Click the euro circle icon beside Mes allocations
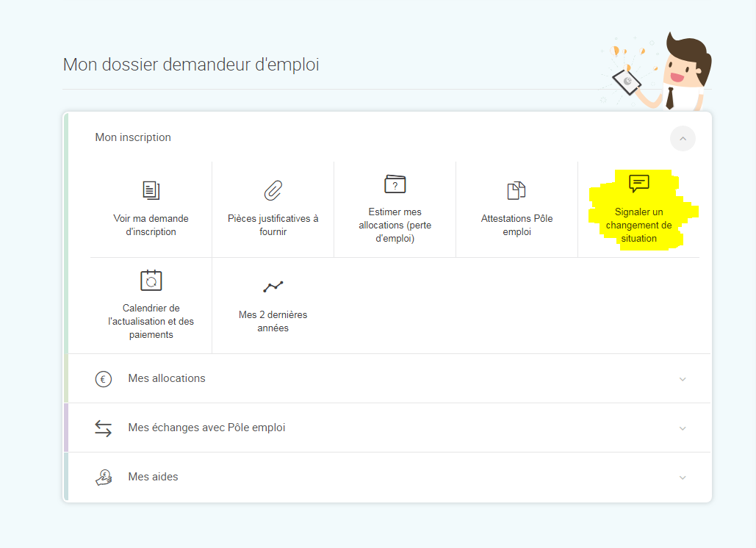This screenshot has height=548, width=756. pyautogui.click(x=103, y=379)
